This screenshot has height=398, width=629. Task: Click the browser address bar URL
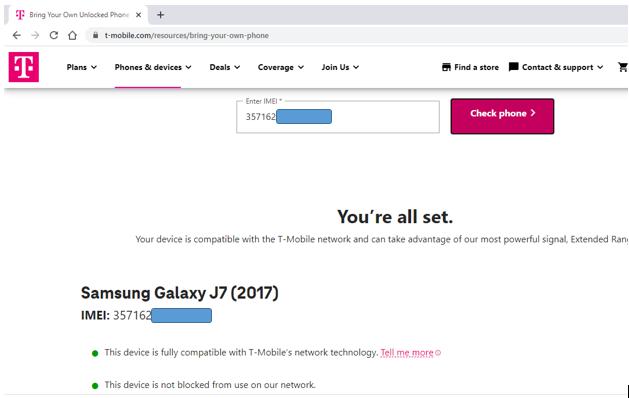pos(187,35)
